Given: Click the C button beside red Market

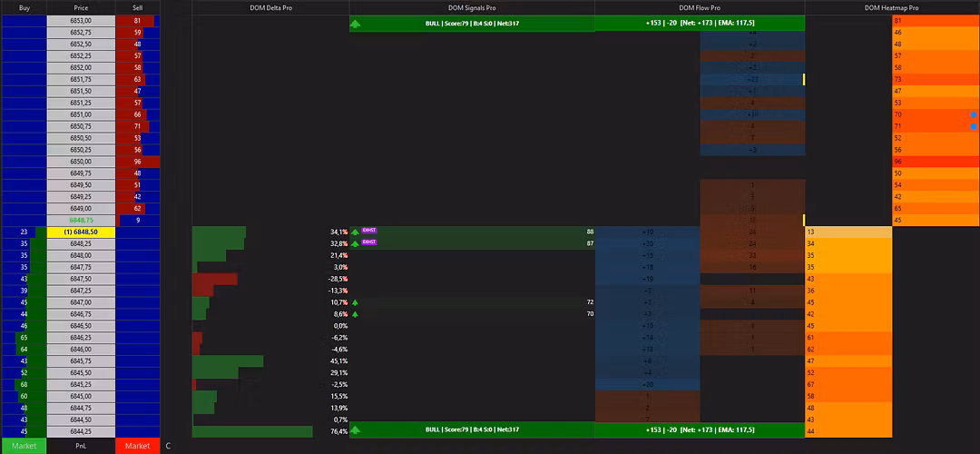Looking at the screenshot, I should pyautogui.click(x=168, y=446).
